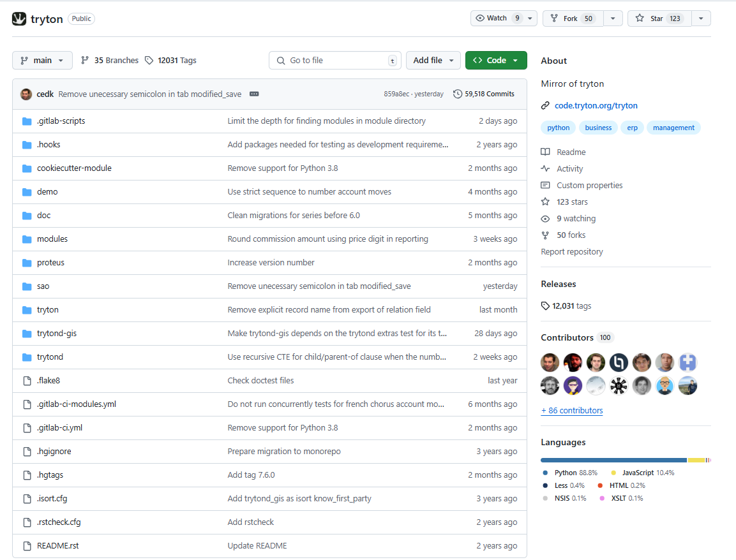Viewport: 736px width, 560px height.
Task: View the 123 stars link
Action: 565,202
